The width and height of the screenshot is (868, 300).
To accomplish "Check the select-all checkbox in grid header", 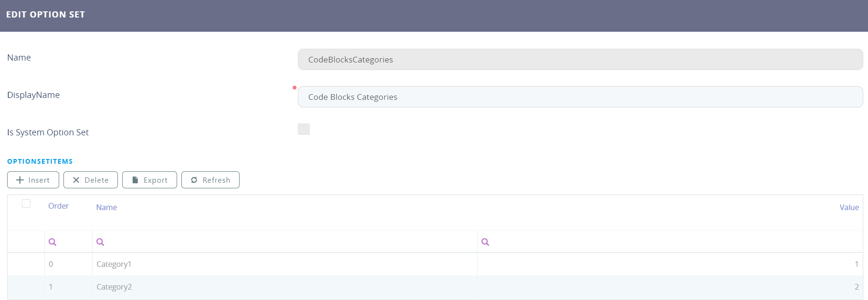I will pyautogui.click(x=26, y=203).
